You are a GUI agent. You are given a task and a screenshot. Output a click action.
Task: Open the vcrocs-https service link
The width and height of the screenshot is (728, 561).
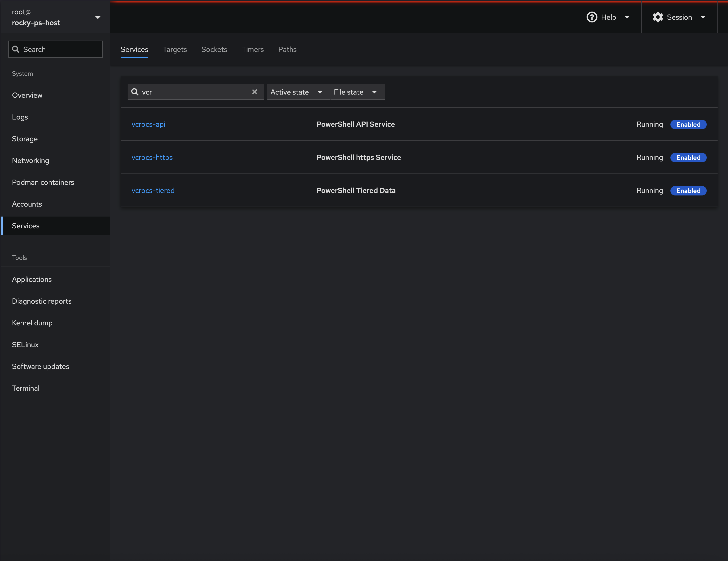tap(152, 157)
